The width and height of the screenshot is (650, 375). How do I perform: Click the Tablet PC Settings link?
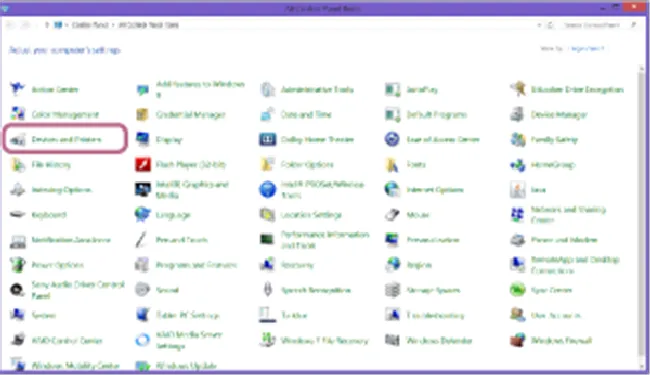(x=187, y=315)
